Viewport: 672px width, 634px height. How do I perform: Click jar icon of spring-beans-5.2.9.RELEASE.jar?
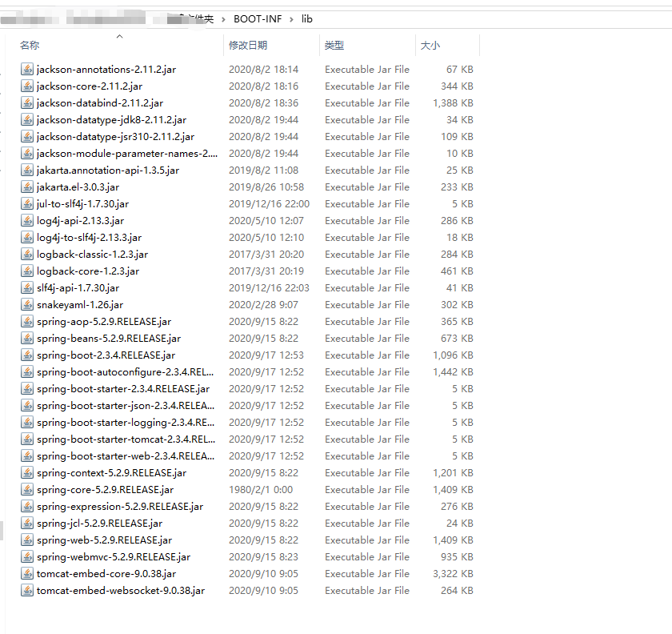pyautogui.click(x=27, y=338)
